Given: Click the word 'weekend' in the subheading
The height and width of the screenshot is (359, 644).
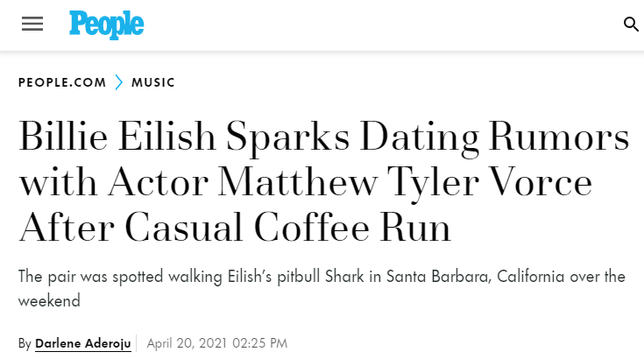Looking at the screenshot, I should pos(49,301).
